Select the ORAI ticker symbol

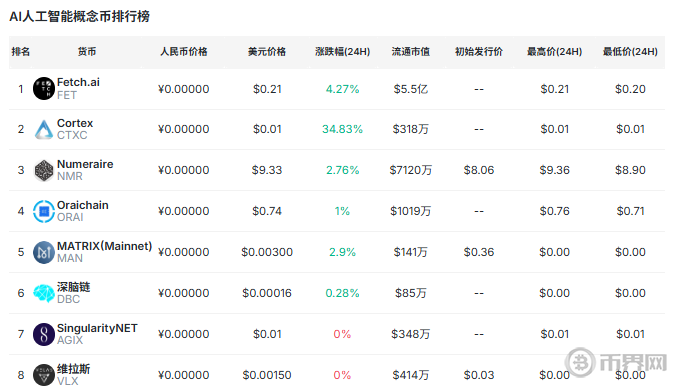70,217
